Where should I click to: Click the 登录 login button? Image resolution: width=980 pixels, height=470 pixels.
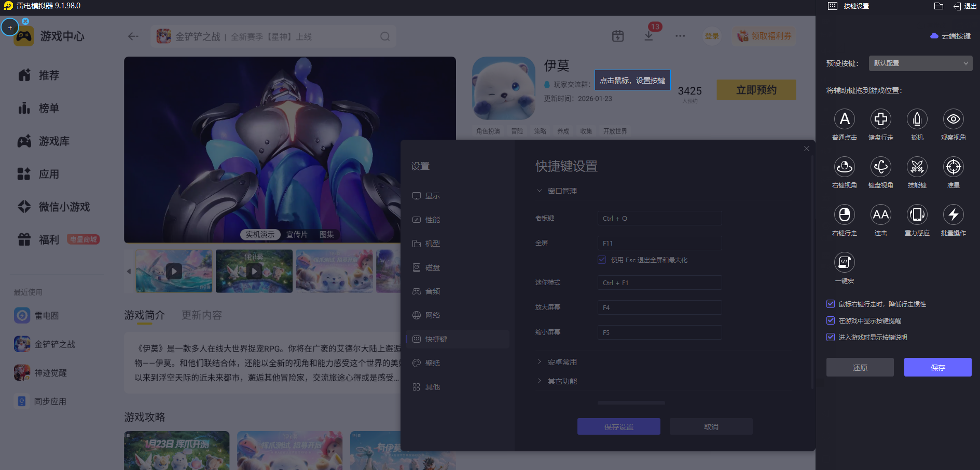click(712, 36)
